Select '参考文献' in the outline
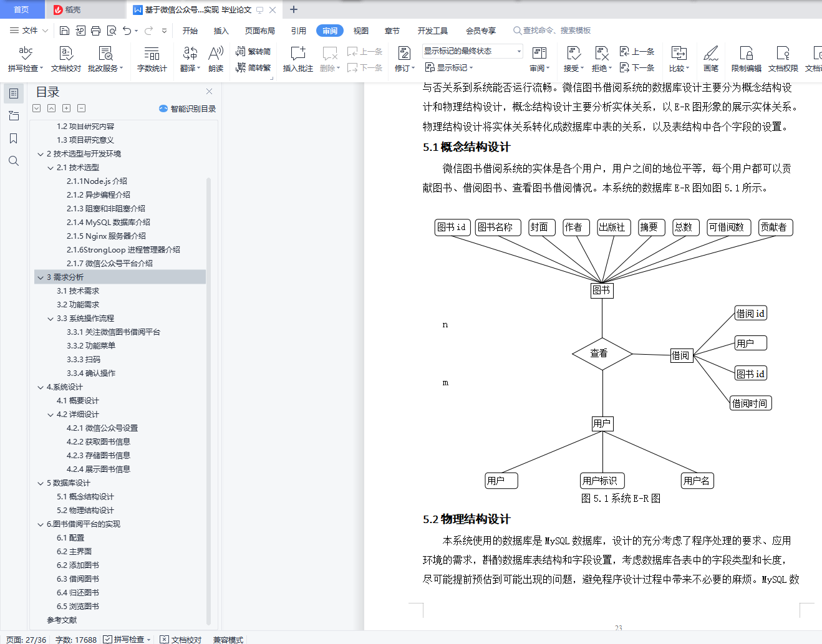This screenshot has height=644, width=822. tap(62, 620)
